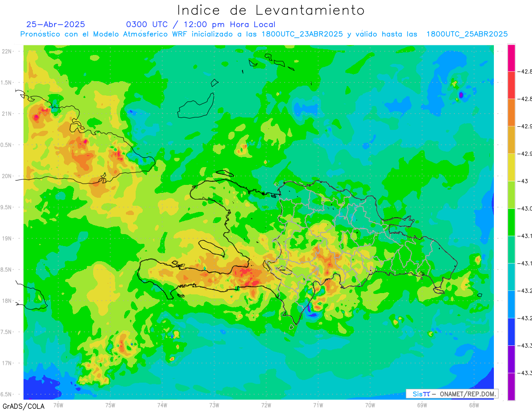This screenshot has height=411, width=532.
Task: Click the magenta swatch on the color bar
Action: (x=511, y=58)
